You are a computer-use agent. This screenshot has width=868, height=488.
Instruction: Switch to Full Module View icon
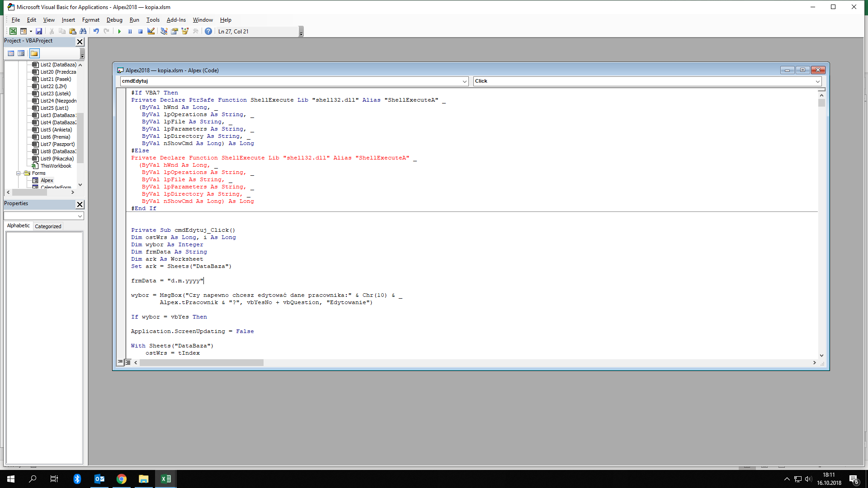click(x=128, y=362)
